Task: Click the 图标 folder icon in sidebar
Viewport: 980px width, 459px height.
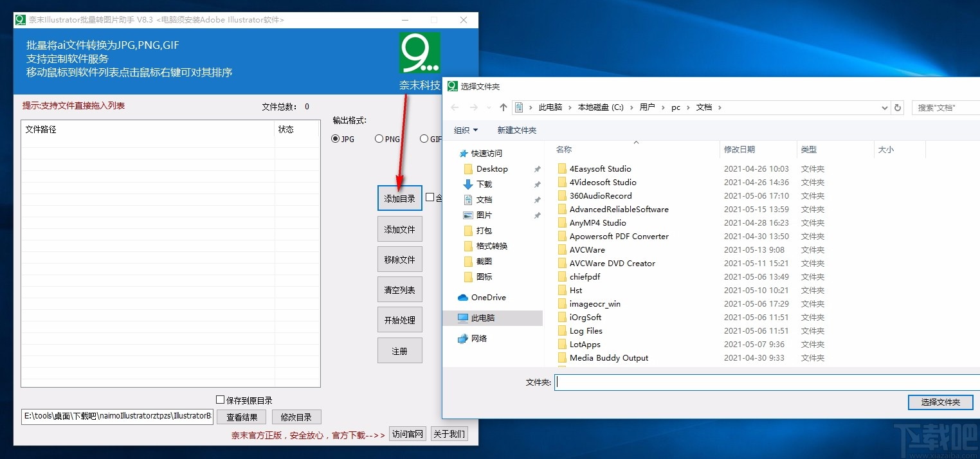Action: click(468, 277)
